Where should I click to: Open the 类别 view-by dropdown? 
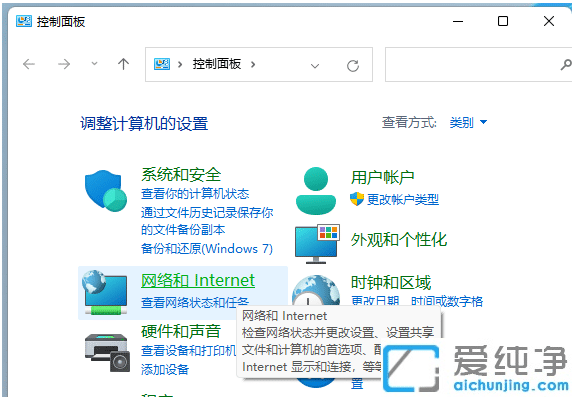coord(468,122)
